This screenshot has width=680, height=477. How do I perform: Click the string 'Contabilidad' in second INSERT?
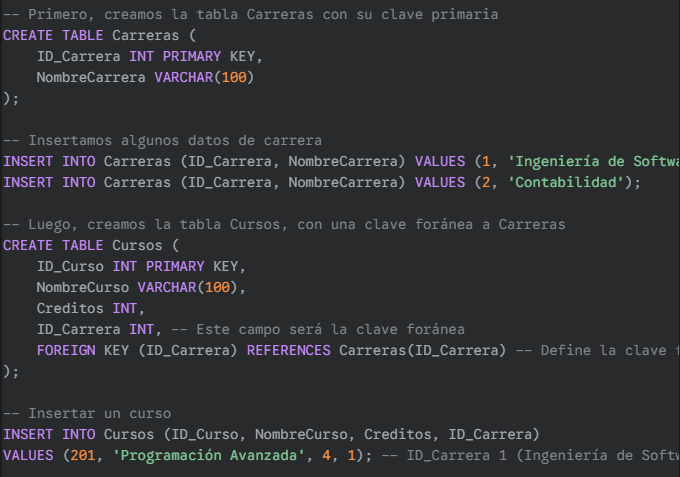pos(569,182)
